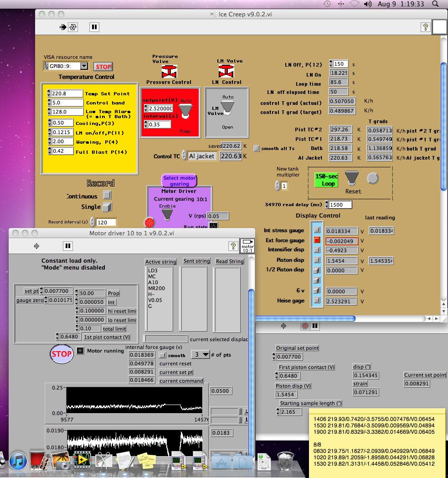
Task: Pause the Ice Creep VI execution
Action: pyautogui.click(x=94, y=27)
